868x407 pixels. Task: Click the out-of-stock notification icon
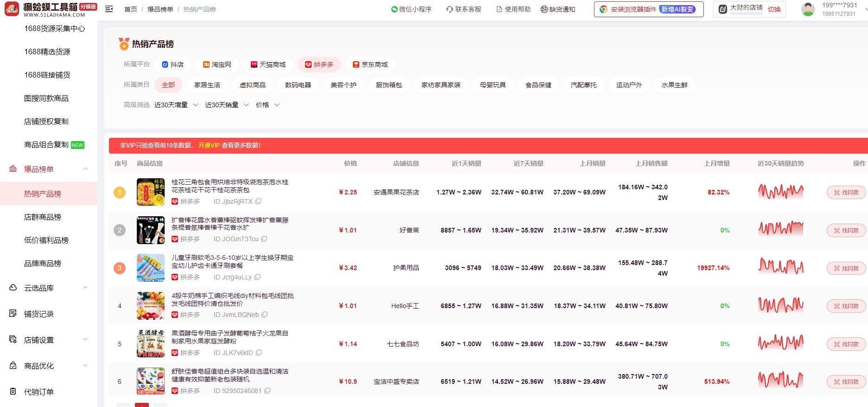pyautogui.click(x=544, y=9)
